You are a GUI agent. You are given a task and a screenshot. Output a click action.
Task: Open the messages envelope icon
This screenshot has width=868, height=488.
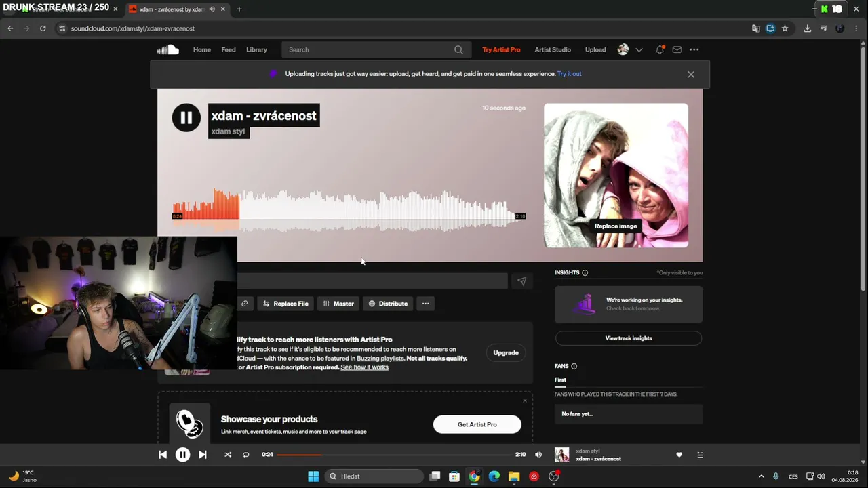click(x=677, y=49)
